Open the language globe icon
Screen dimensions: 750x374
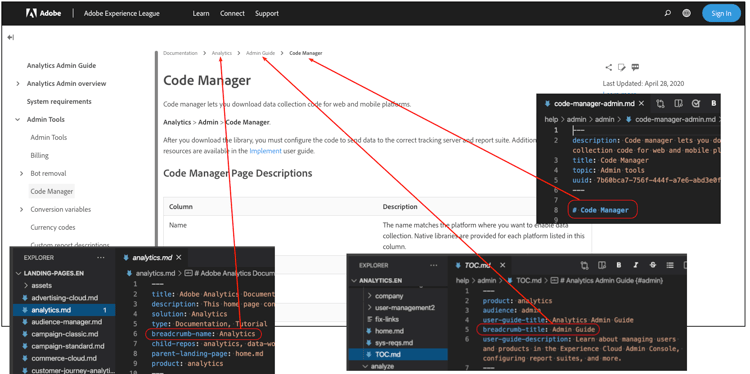tap(686, 13)
